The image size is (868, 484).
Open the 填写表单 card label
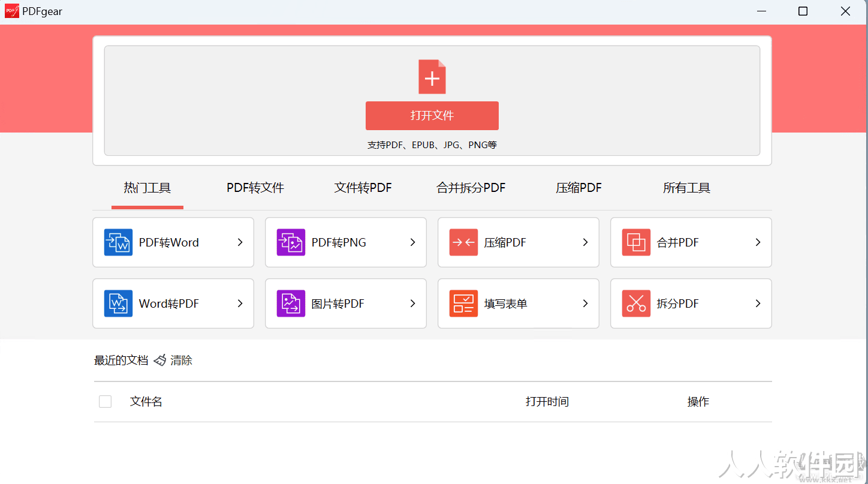click(506, 304)
